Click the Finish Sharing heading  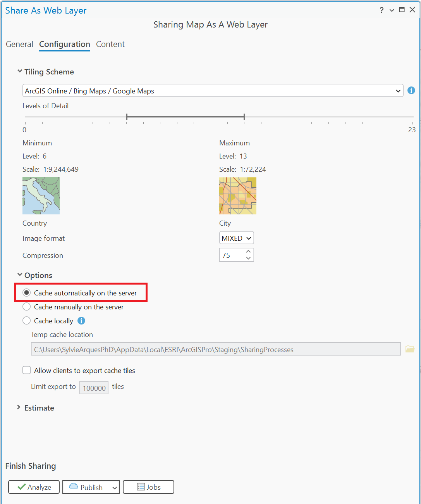pyautogui.click(x=31, y=466)
